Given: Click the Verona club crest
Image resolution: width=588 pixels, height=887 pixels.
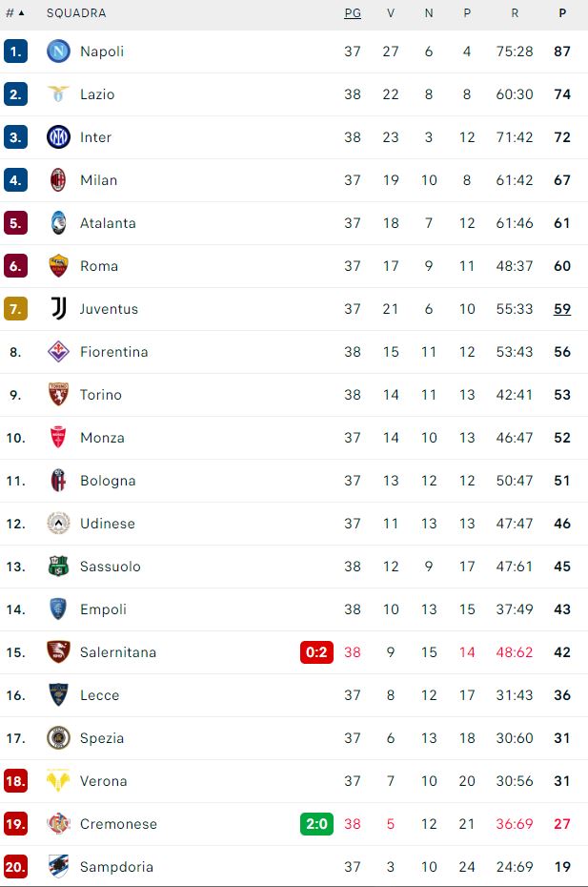Looking at the screenshot, I should (x=59, y=781).
